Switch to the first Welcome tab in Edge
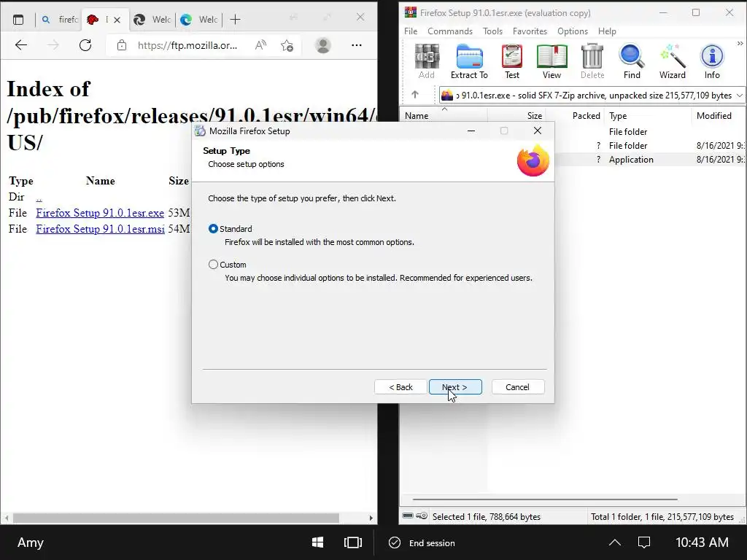 [152, 20]
